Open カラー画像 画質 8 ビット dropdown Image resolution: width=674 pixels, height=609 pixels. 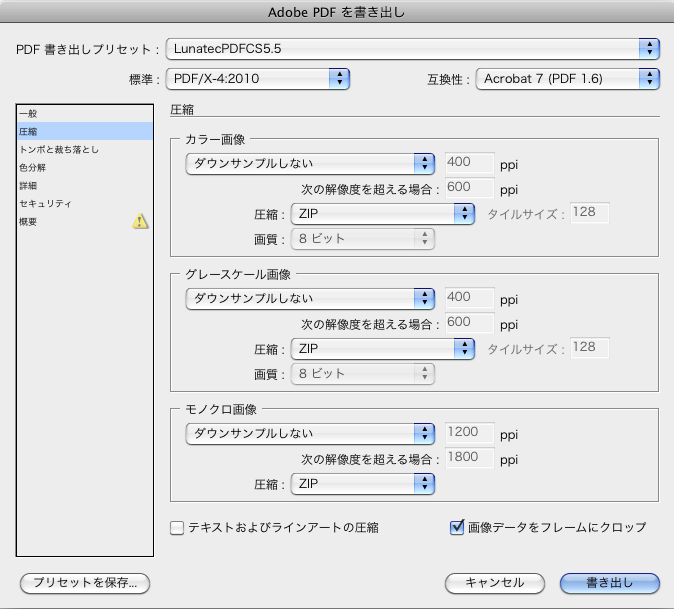(363, 239)
